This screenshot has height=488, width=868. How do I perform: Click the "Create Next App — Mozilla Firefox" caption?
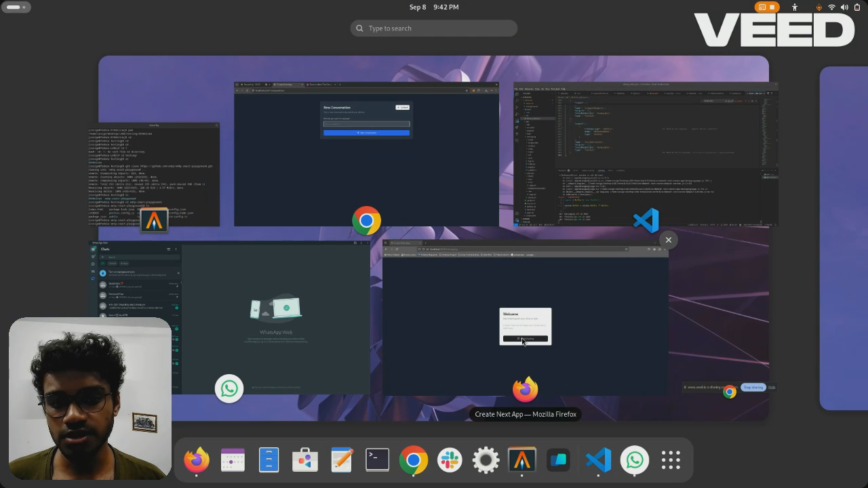coord(526,414)
